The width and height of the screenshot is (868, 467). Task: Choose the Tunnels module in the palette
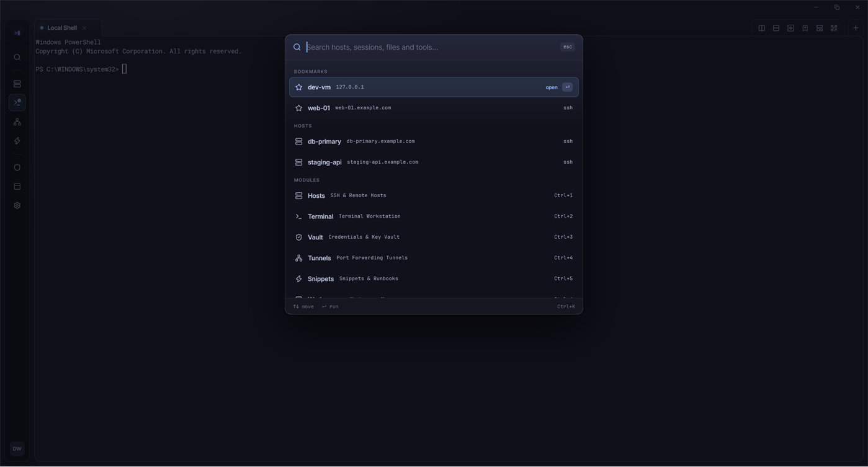(x=434, y=258)
